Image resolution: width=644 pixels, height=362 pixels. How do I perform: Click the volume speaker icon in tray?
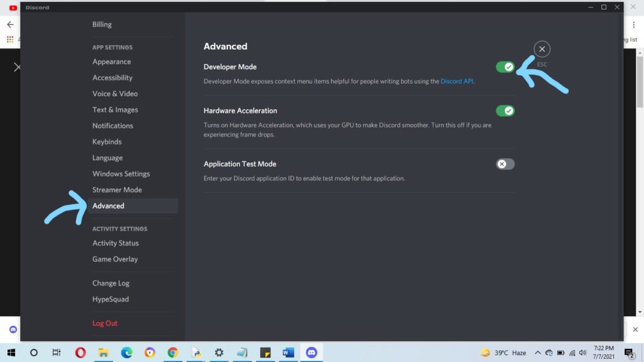point(583,353)
